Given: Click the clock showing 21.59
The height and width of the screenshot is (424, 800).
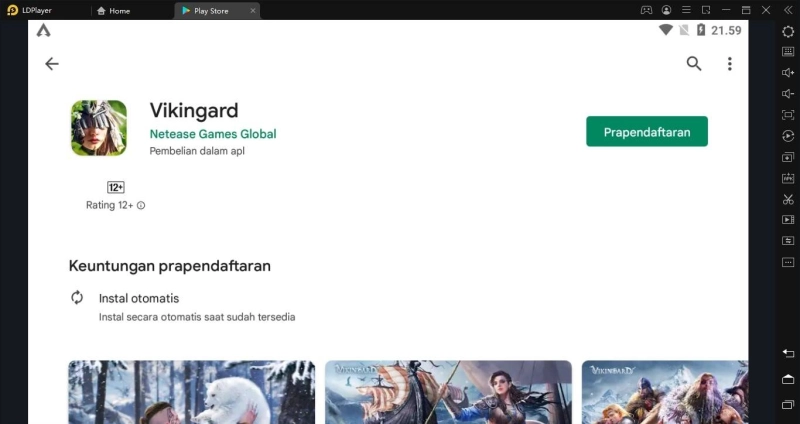Looking at the screenshot, I should [x=726, y=31].
